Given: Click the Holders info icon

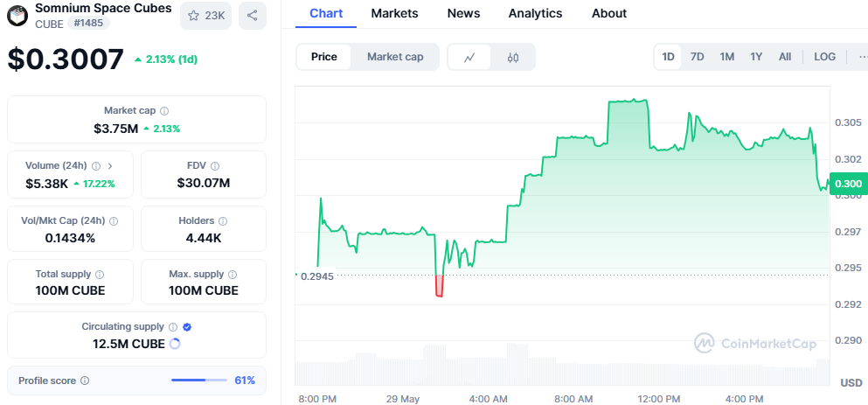Looking at the screenshot, I should coord(222,221).
